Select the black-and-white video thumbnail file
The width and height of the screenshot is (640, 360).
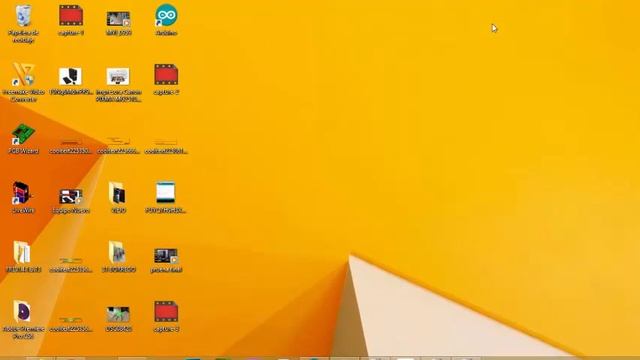[x=71, y=197]
